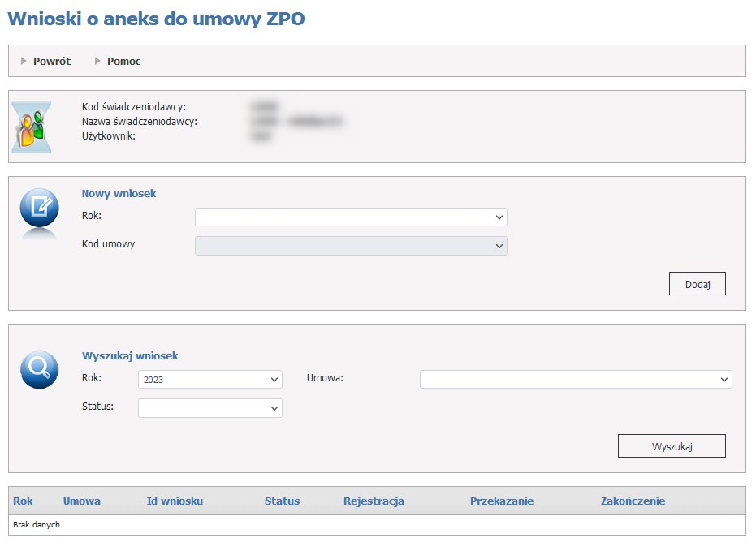
Task: Click the new request edit icon
Action: click(39, 209)
